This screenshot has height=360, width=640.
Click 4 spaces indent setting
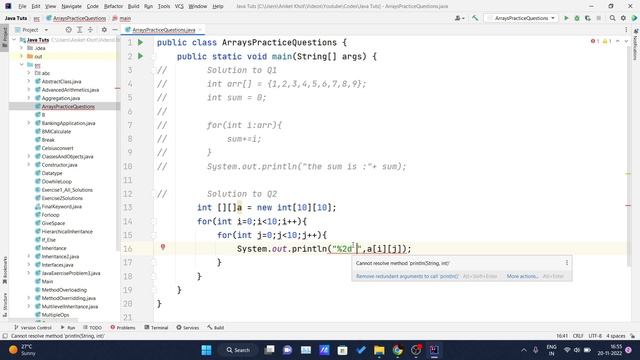coord(616,336)
